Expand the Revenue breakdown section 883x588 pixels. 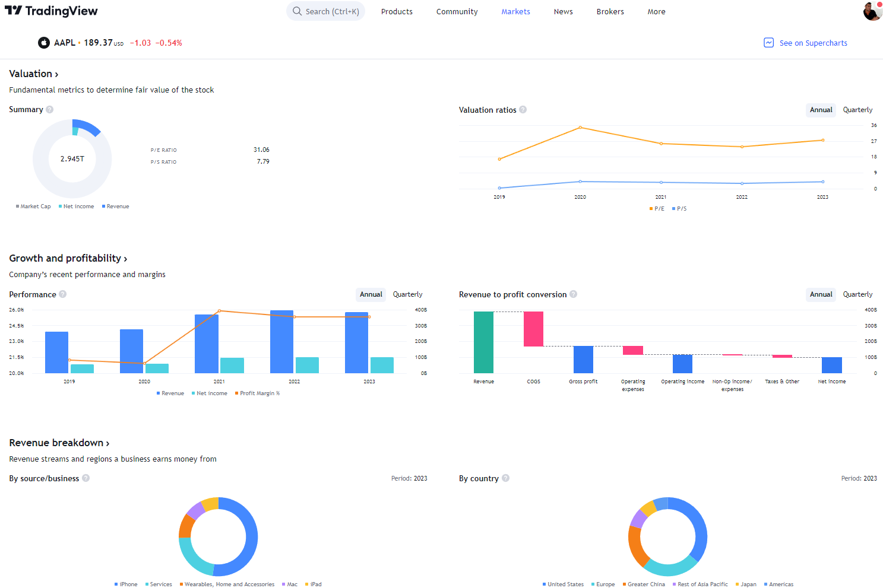click(x=108, y=443)
